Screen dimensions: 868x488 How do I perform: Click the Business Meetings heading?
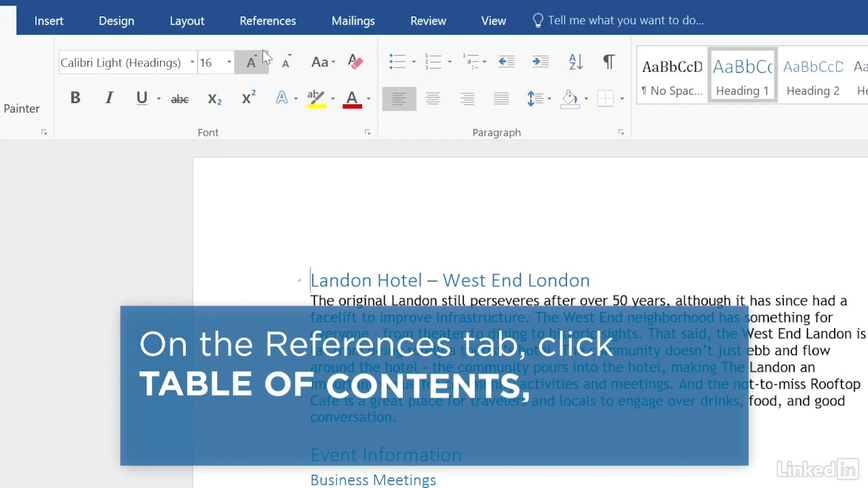[373, 480]
